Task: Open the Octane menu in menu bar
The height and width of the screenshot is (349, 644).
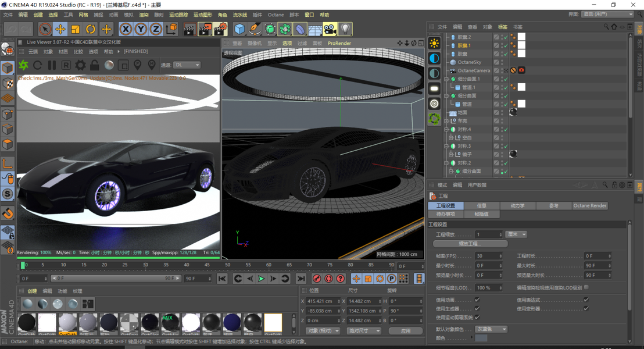Action: 276,15
